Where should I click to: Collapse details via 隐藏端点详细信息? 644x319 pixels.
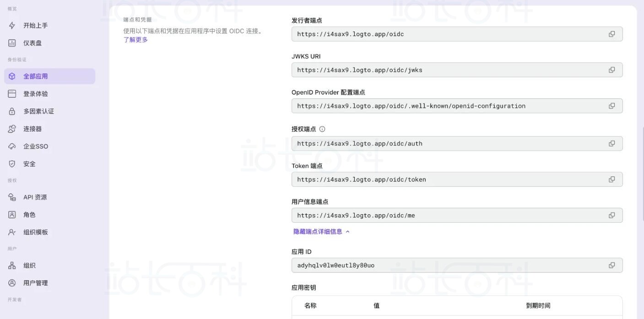(321, 232)
